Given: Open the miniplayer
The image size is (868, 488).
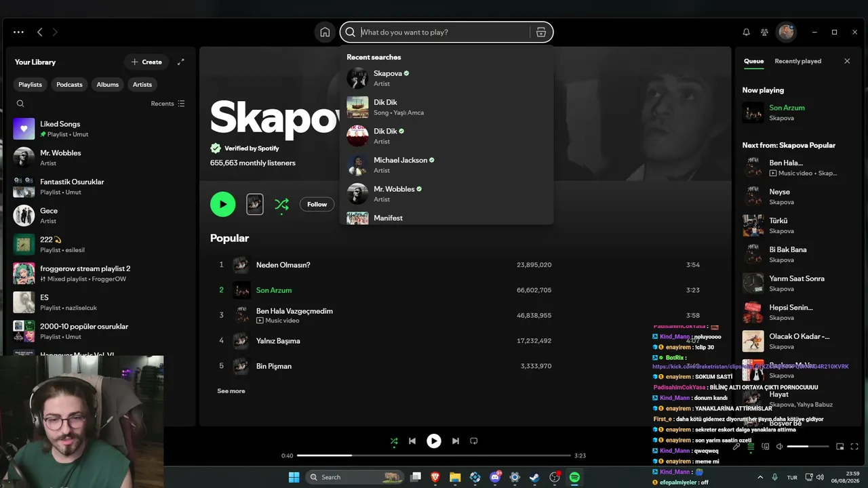Looking at the screenshot, I should point(840,447).
